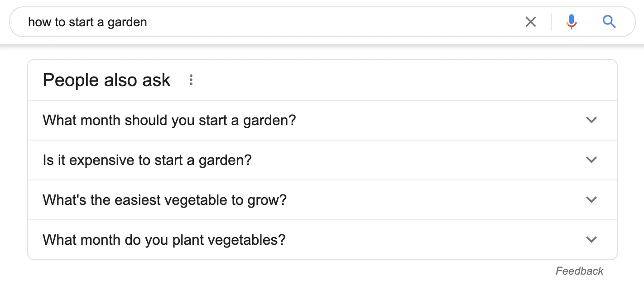Click the search input containing 'how to start a garden'
This screenshot has width=644, height=291.
point(181,21)
